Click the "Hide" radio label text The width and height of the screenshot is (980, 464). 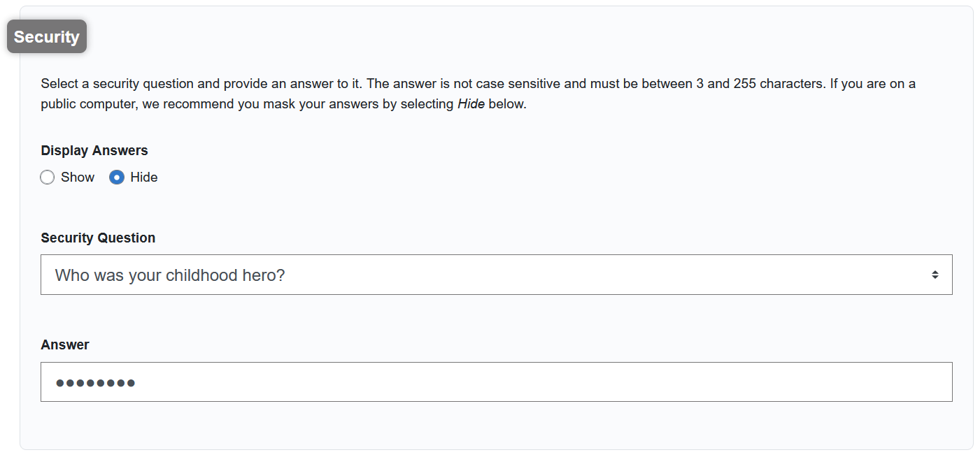point(144,177)
